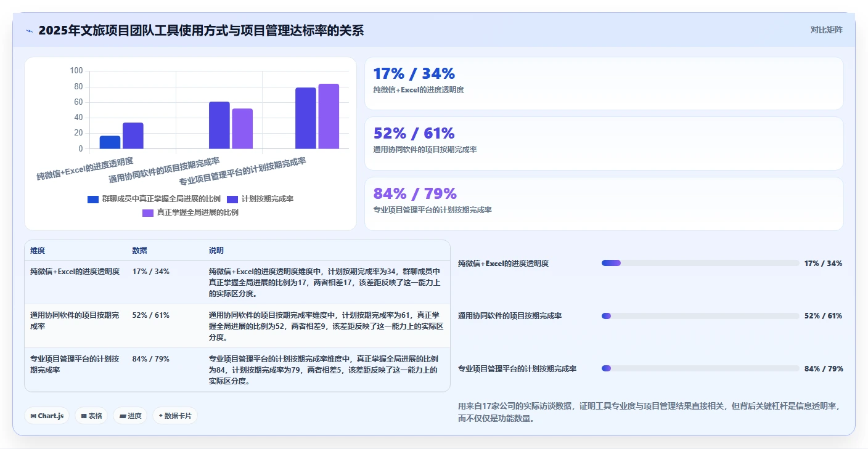Click the Chart.js chip
The height and width of the screenshot is (449, 868).
(x=47, y=416)
